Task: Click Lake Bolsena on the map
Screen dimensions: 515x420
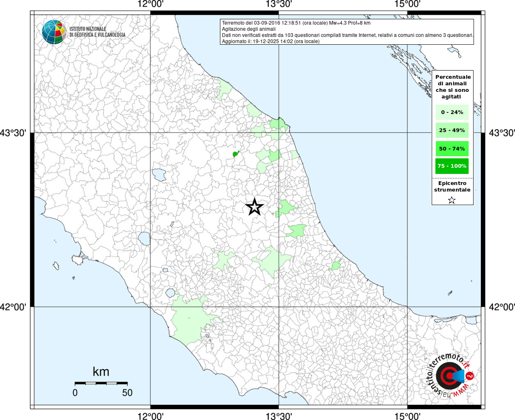Action: click(144, 238)
